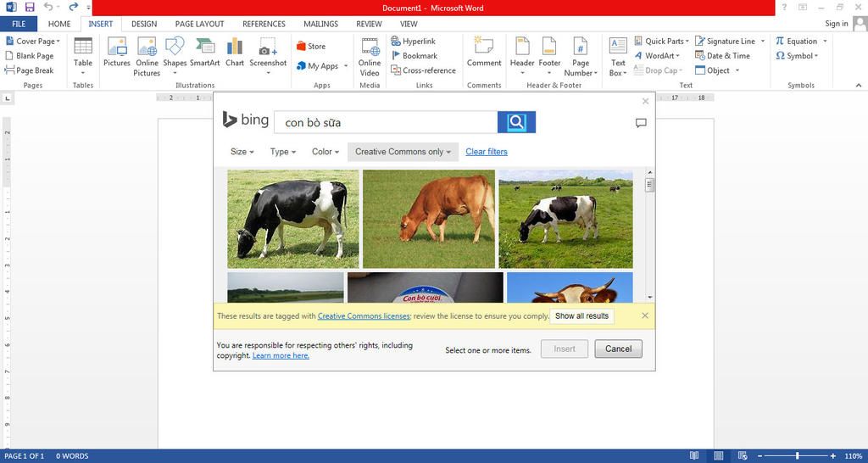Switch to the PAGE LAYOUT tab
This screenshot has height=463, width=868.
(x=200, y=24)
